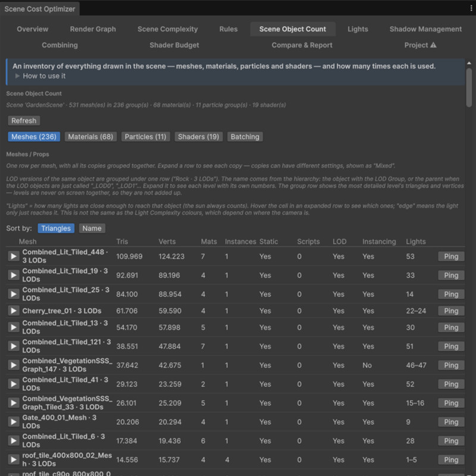476x476 pixels.
Task: Expand the Gate_400_01_Mesh row
Action: point(13,422)
